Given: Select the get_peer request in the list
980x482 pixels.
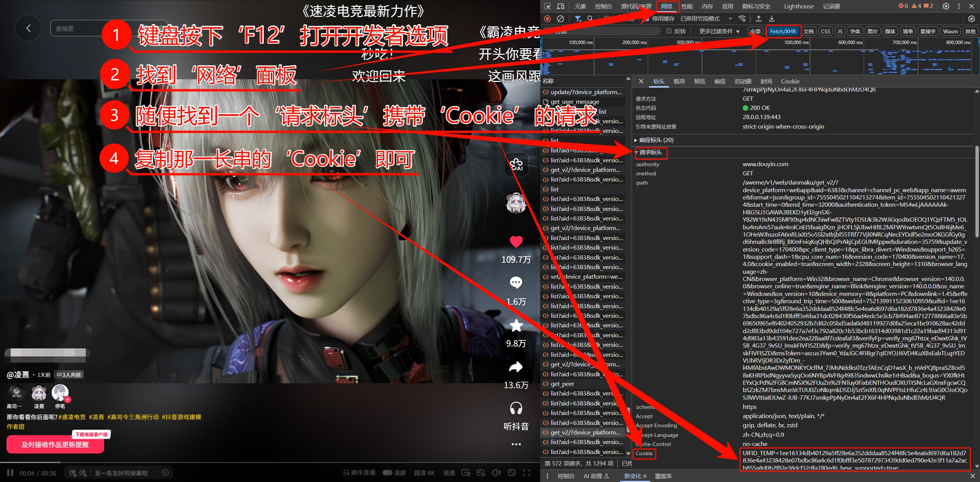Looking at the screenshot, I should [x=562, y=384].
